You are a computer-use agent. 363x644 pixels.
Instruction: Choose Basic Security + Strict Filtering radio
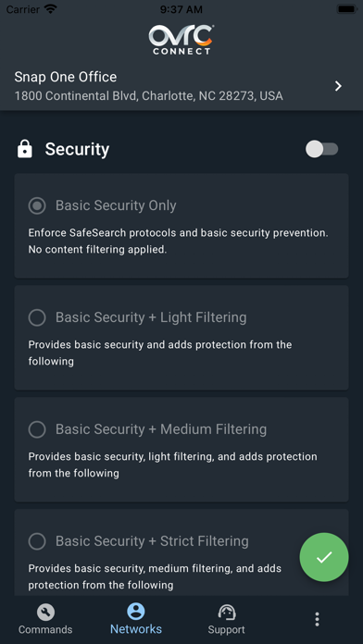37,541
